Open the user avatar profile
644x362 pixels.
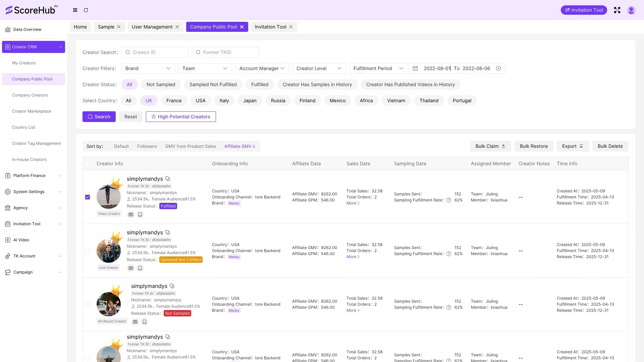tap(631, 10)
